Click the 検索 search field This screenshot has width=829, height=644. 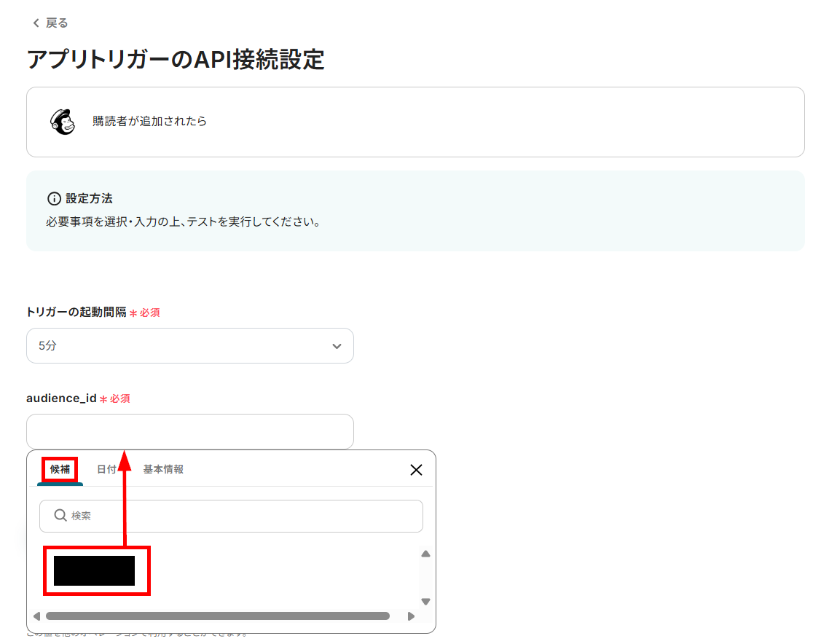tap(231, 516)
